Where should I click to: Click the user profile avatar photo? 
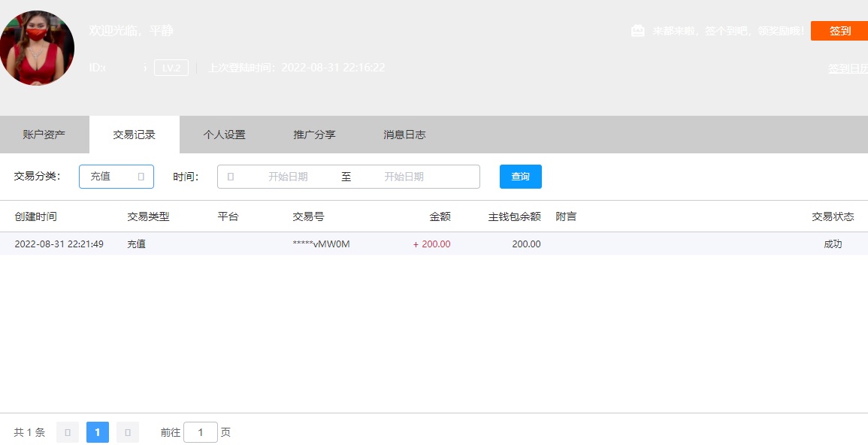(37, 47)
